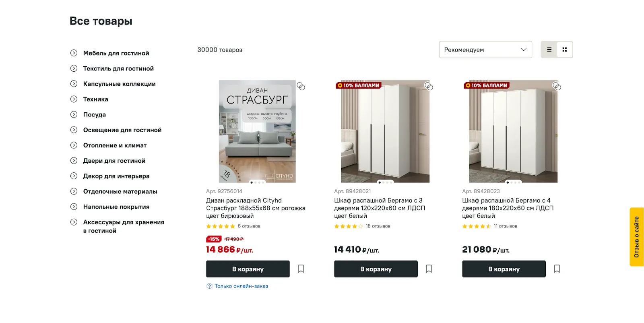The height and width of the screenshot is (323, 644).
Task: Click compare icon on 4-door Бергамо wardrobe
Action: [557, 86]
